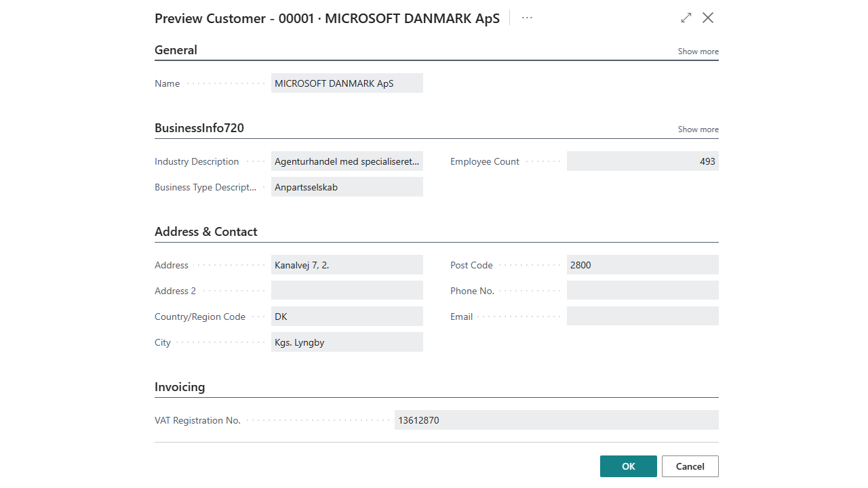The image size is (868, 488).
Task: Select the Name field value
Action: 347,83
